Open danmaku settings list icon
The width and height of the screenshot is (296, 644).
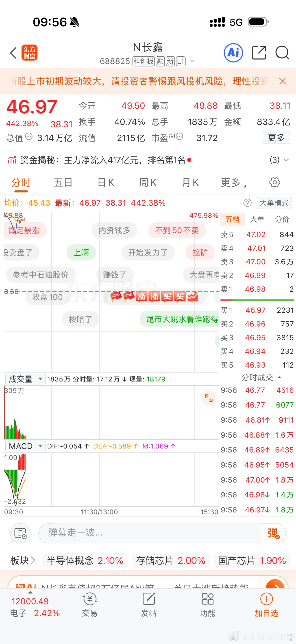pyautogui.click(x=20, y=533)
